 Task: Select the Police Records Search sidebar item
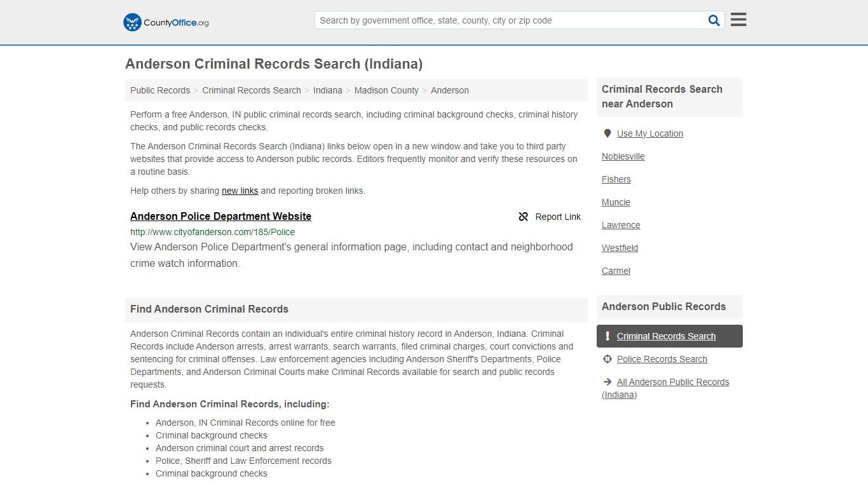tap(662, 359)
